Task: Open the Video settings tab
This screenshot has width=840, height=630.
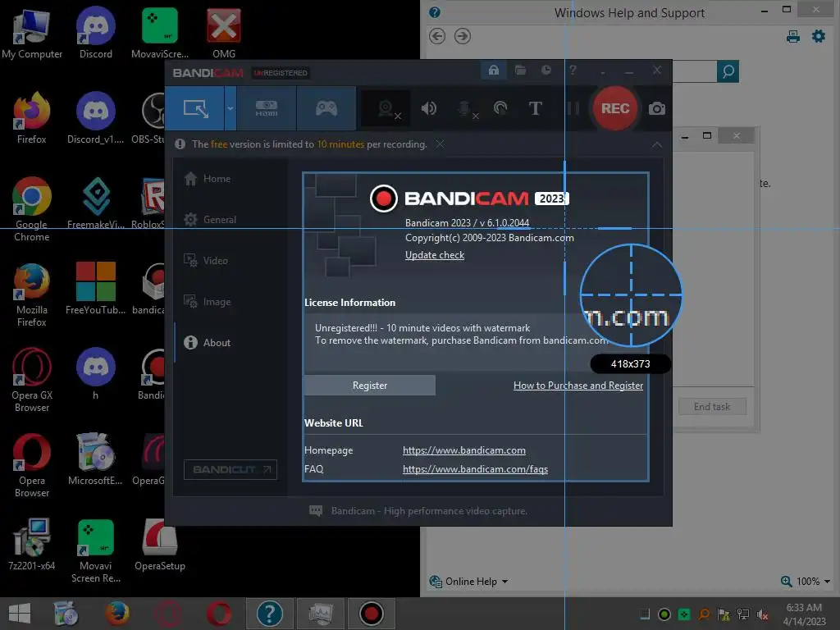Action: click(x=206, y=261)
